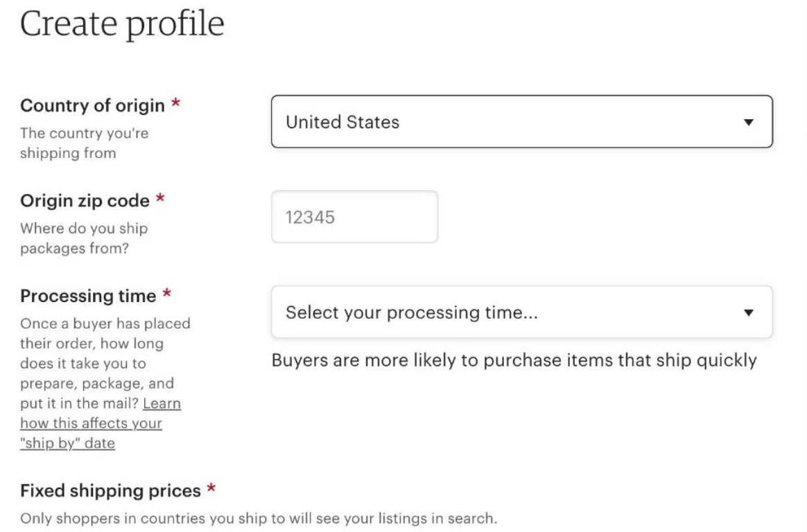Click the Country of origin label
807x532 pixels.
[91, 105]
